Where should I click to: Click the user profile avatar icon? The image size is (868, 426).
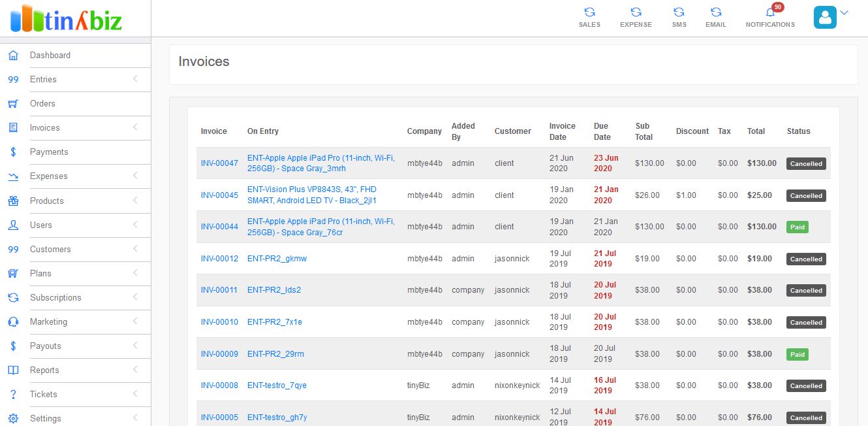pyautogui.click(x=825, y=18)
